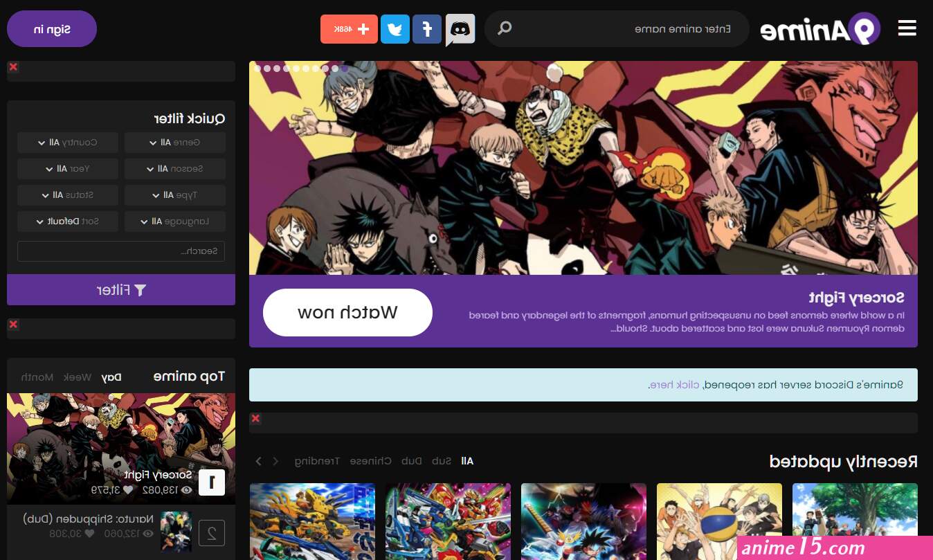Switch to the Dub tab
The width and height of the screenshot is (933, 560).
(x=412, y=461)
